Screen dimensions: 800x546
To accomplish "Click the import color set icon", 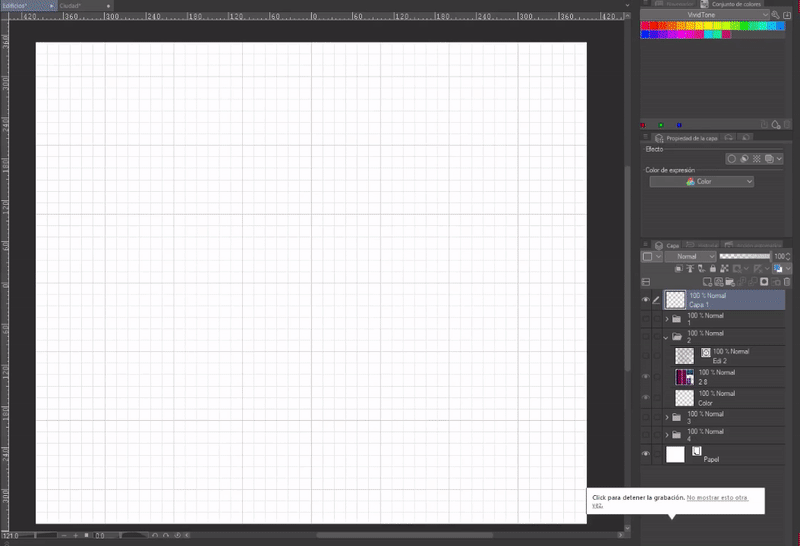I will pyautogui.click(x=787, y=15).
